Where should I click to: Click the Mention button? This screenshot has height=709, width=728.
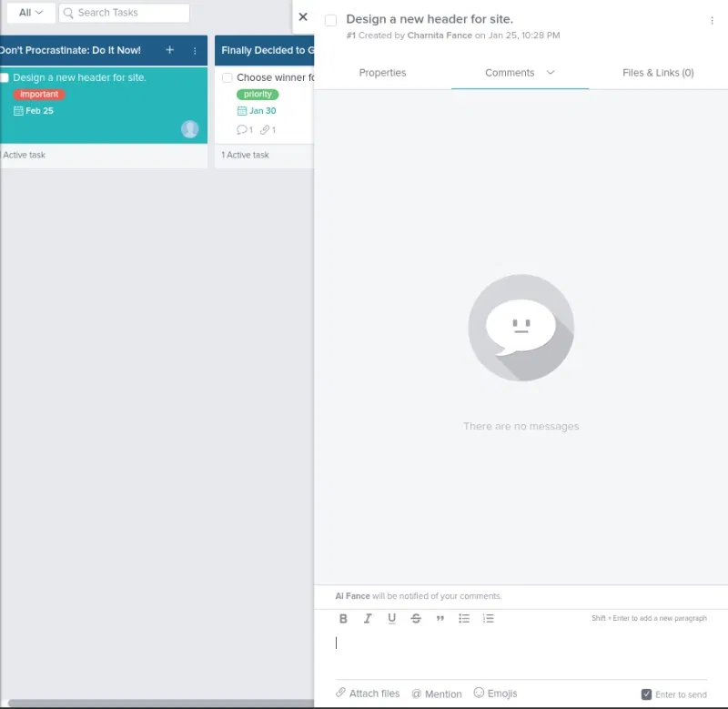[x=437, y=694]
